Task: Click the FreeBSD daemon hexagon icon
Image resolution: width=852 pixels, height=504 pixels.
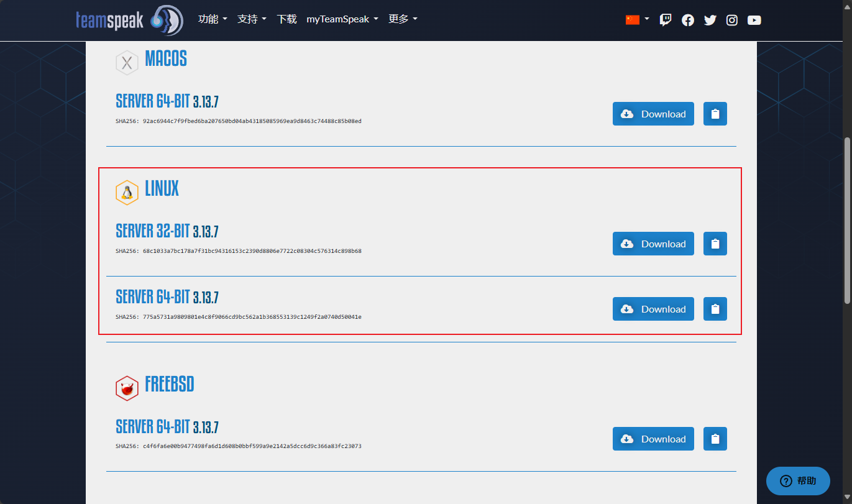Action: (x=127, y=388)
